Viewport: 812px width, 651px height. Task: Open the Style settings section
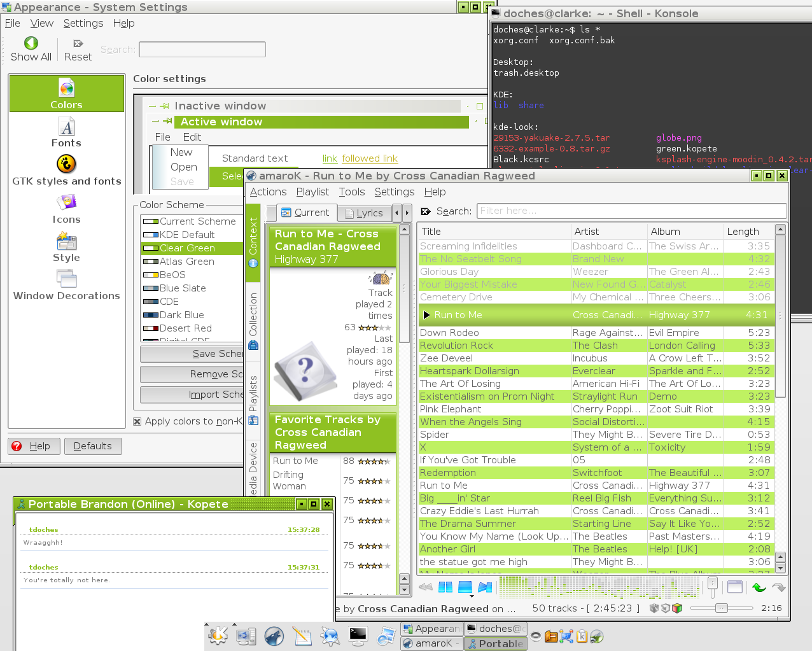pos(67,247)
